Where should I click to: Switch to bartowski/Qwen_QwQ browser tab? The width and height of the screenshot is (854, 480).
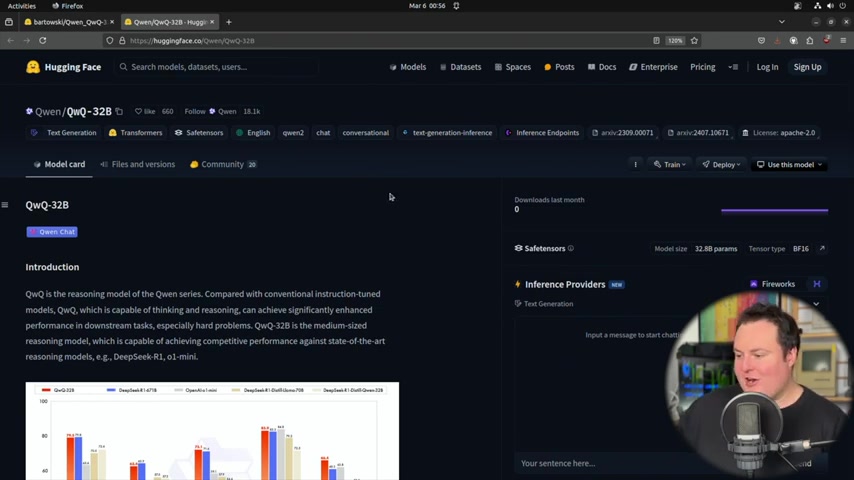pyautogui.click(x=69, y=22)
